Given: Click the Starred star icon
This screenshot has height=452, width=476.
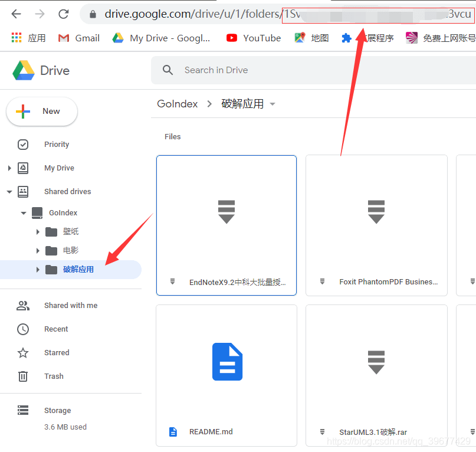Looking at the screenshot, I should pos(23,353).
